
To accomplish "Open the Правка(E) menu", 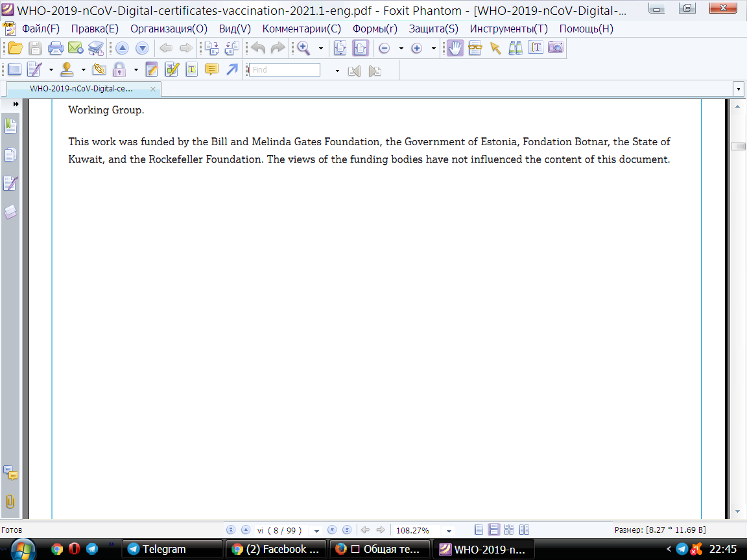I will [95, 29].
